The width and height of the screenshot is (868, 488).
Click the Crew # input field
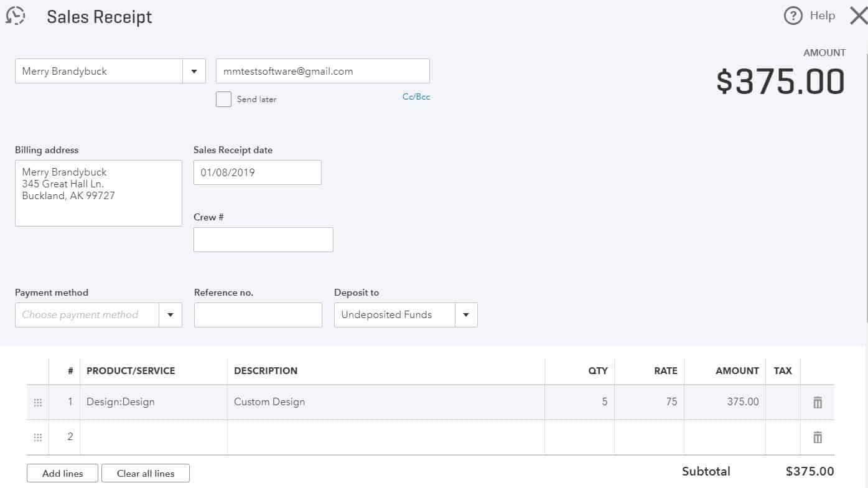click(263, 240)
